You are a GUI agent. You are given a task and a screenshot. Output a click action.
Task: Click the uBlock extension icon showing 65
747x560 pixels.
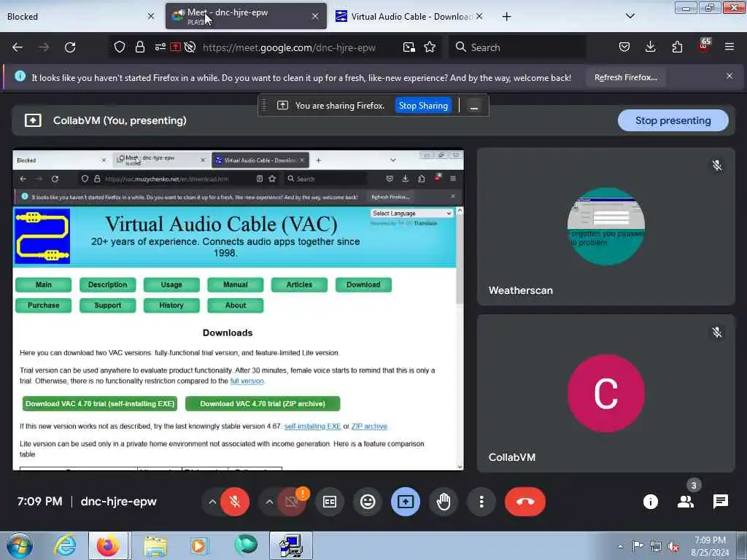[x=704, y=46]
